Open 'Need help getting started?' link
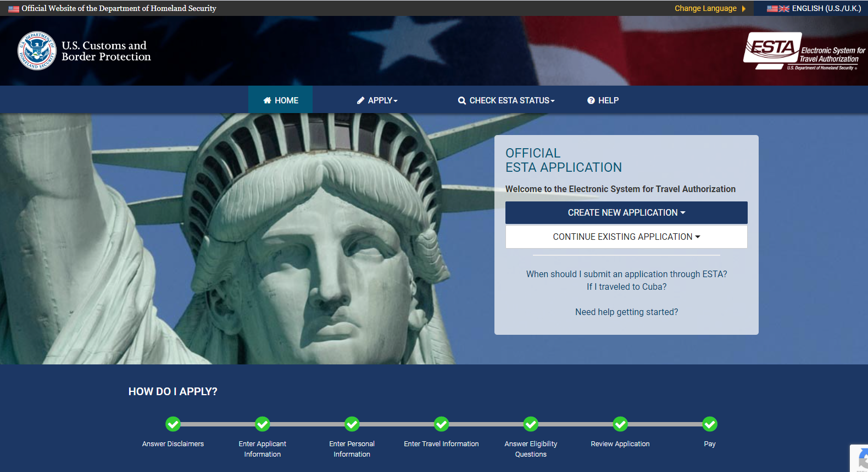 (x=626, y=312)
